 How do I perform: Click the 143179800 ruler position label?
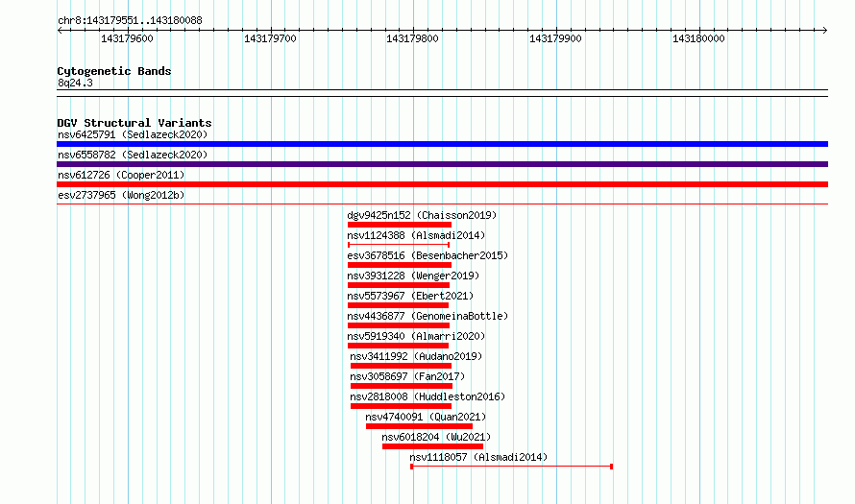tap(412, 38)
